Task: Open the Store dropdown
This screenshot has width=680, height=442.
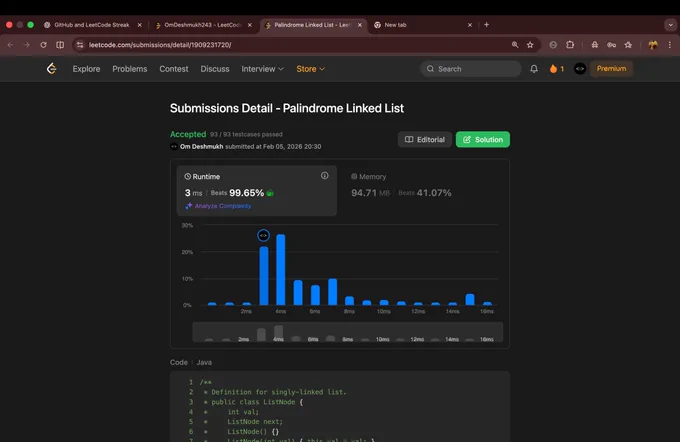Action: (x=311, y=69)
